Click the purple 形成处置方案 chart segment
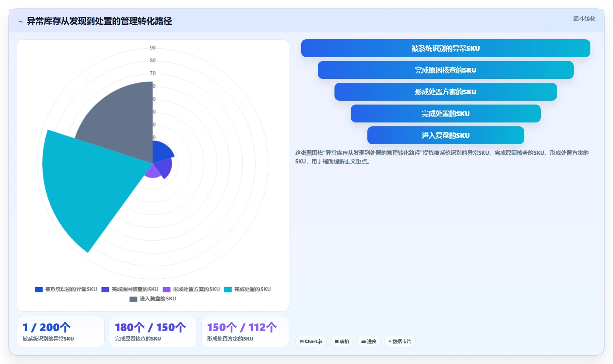 coord(152,172)
